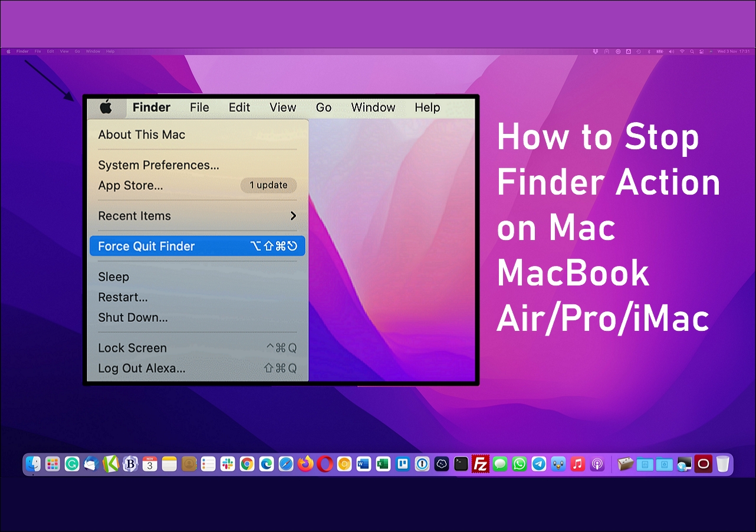This screenshot has height=532, width=756.
Task: Open the yellow Notes app
Action: 169,464
